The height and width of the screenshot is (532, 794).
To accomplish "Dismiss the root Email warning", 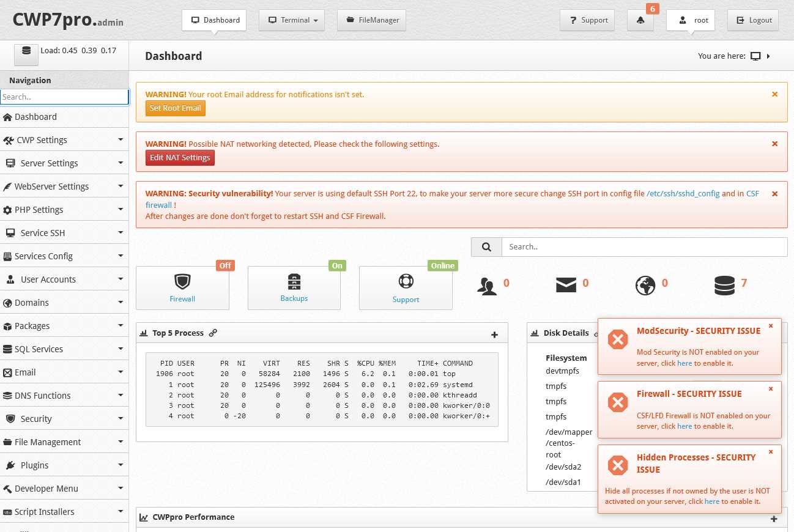I will 774,94.
